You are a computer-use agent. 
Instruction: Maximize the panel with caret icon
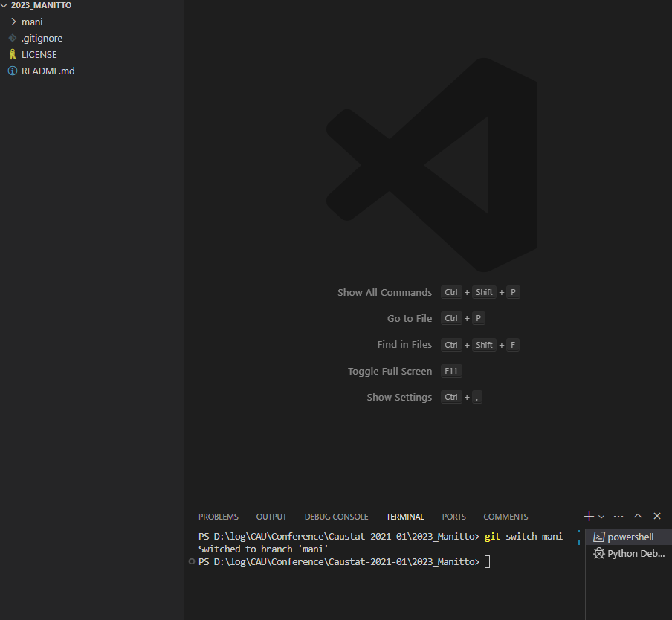(638, 516)
